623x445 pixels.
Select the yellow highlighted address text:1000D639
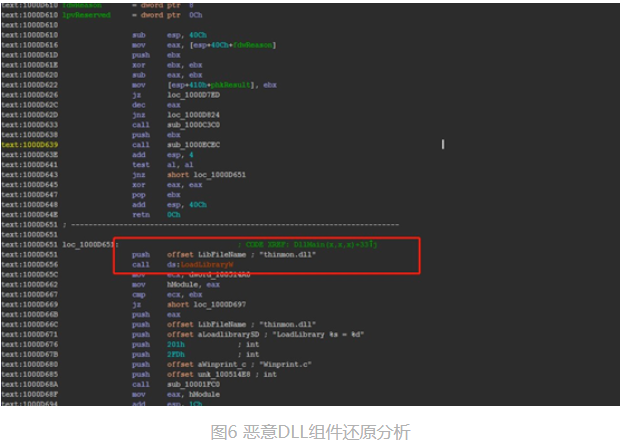coord(29,145)
